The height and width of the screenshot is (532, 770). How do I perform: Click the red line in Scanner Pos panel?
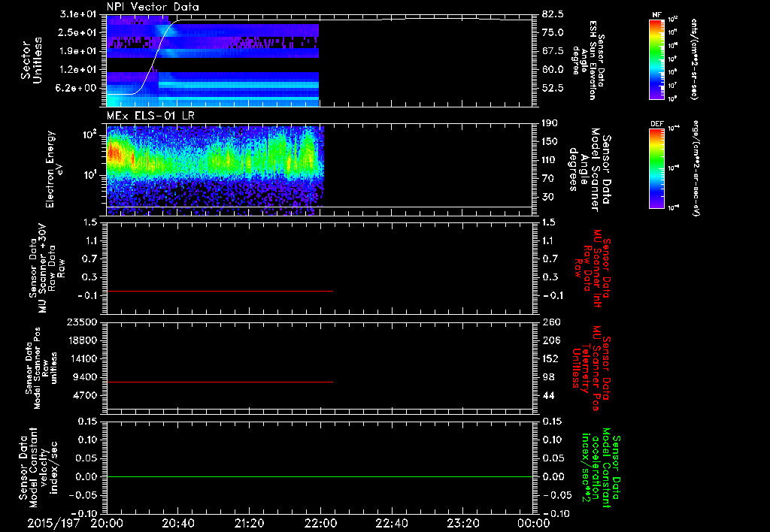coord(220,382)
